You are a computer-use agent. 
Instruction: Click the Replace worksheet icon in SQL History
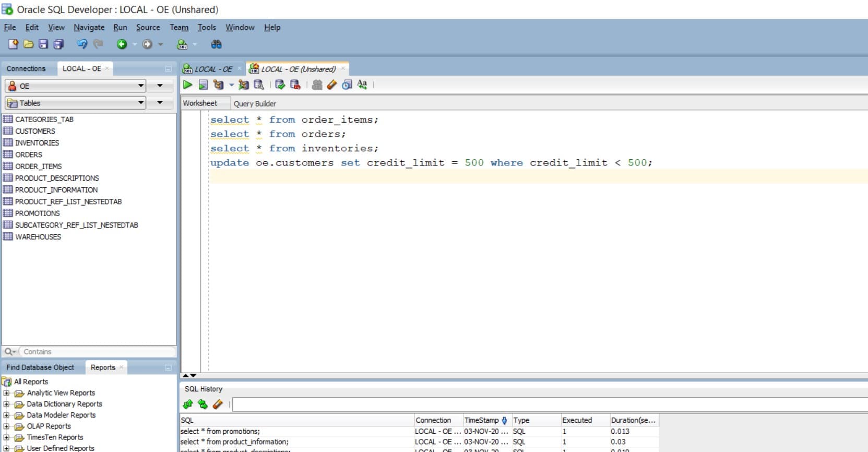click(x=203, y=404)
